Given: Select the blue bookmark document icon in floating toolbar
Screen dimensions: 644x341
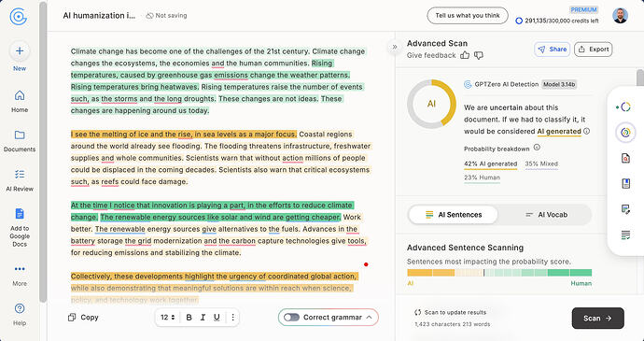Looking at the screenshot, I should 625,183.
